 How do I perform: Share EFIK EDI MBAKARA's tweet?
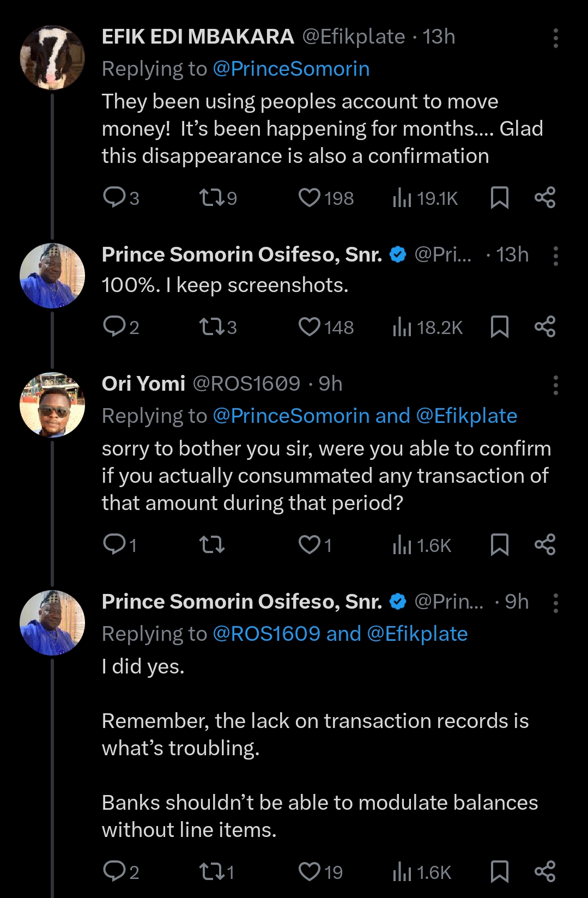pyautogui.click(x=544, y=197)
